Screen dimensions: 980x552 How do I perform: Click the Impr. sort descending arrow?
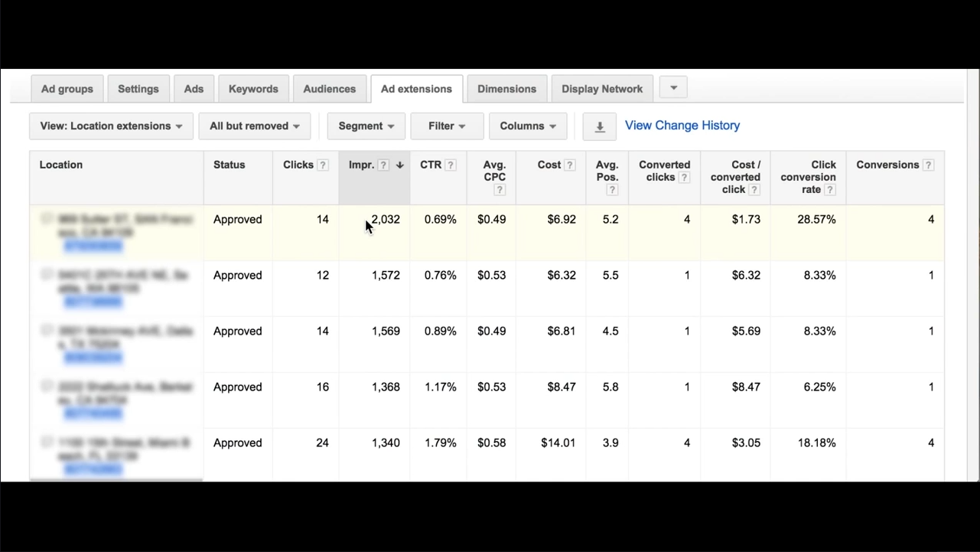coord(399,165)
